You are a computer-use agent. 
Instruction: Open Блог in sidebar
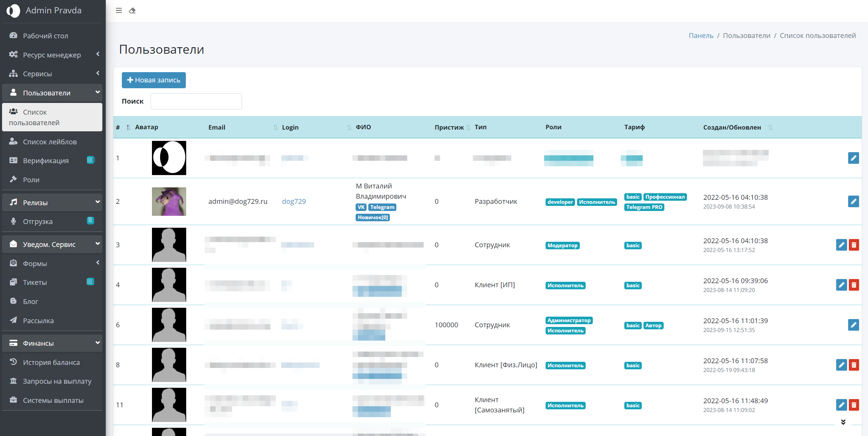pyautogui.click(x=52, y=302)
